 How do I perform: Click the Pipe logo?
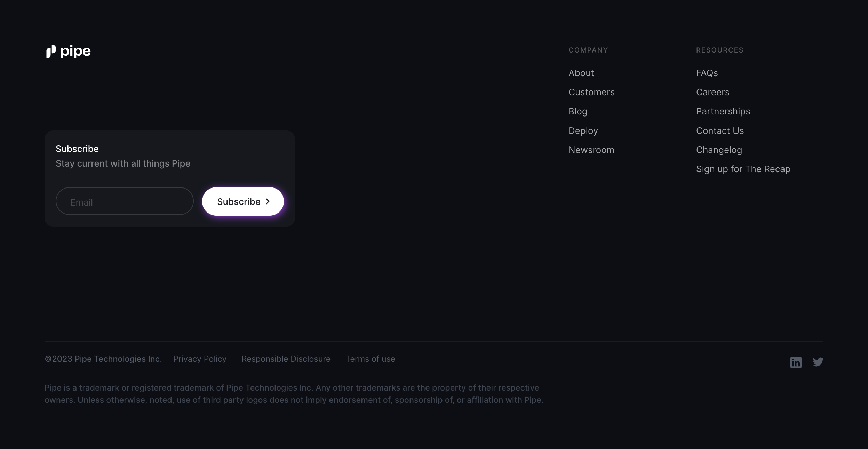68,51
